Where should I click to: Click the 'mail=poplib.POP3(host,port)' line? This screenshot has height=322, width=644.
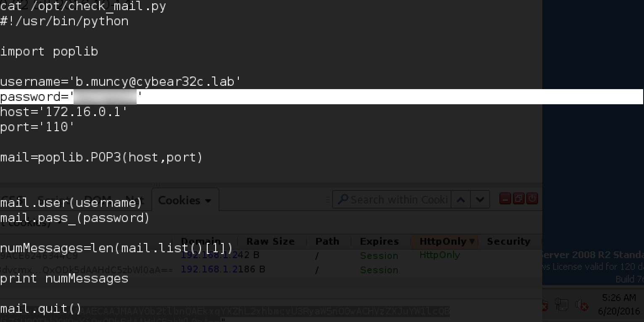[x=101, y=157]
